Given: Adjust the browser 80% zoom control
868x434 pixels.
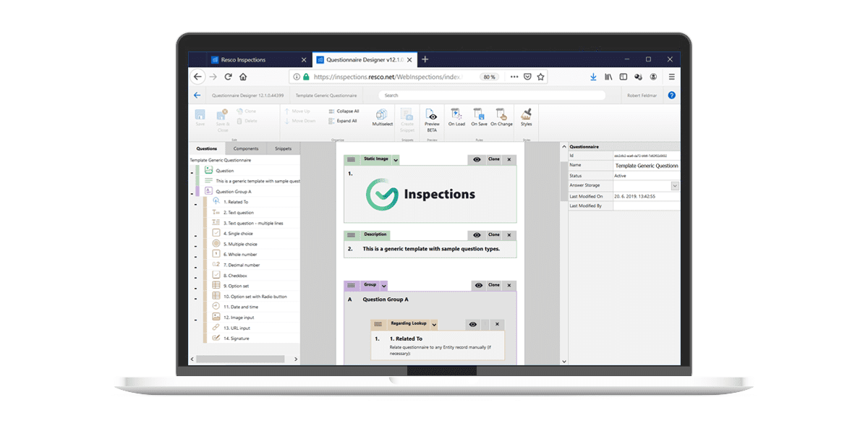Looking at the screenshot, I should point(490,76).
